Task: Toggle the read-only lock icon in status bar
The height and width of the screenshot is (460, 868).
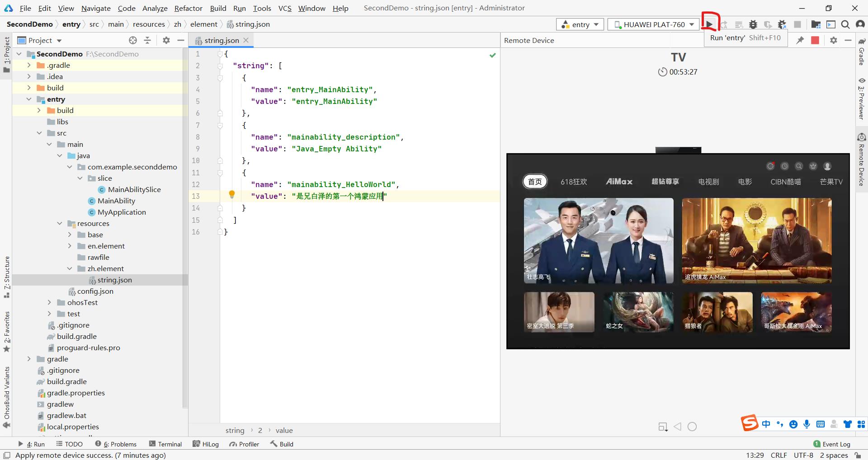Action: pos(858,455)
